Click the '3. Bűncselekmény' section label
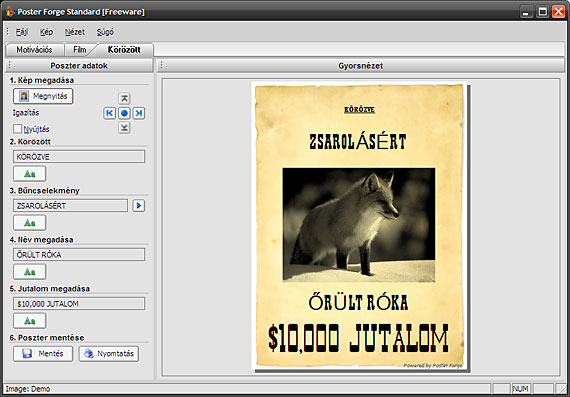 [44, 191]
